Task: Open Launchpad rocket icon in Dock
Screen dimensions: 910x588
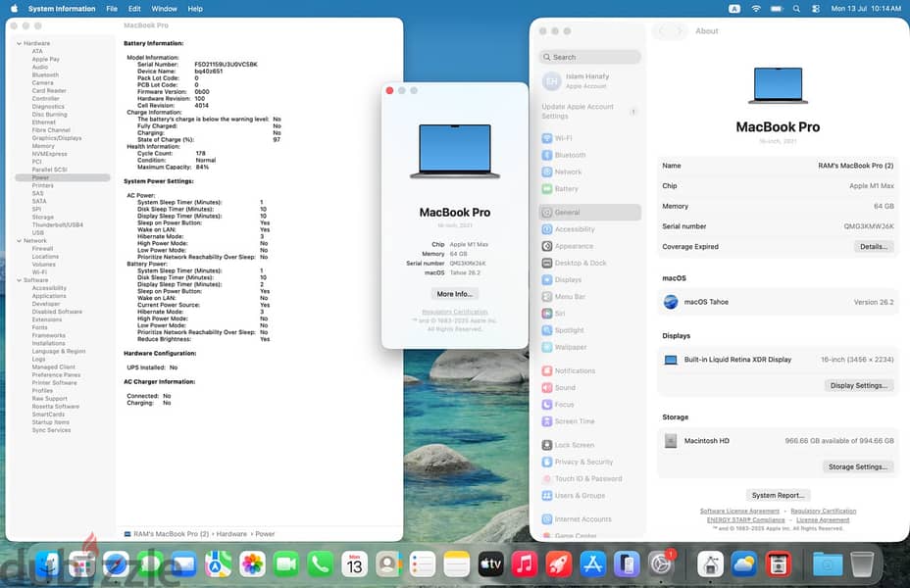Action: click(558, 563)
